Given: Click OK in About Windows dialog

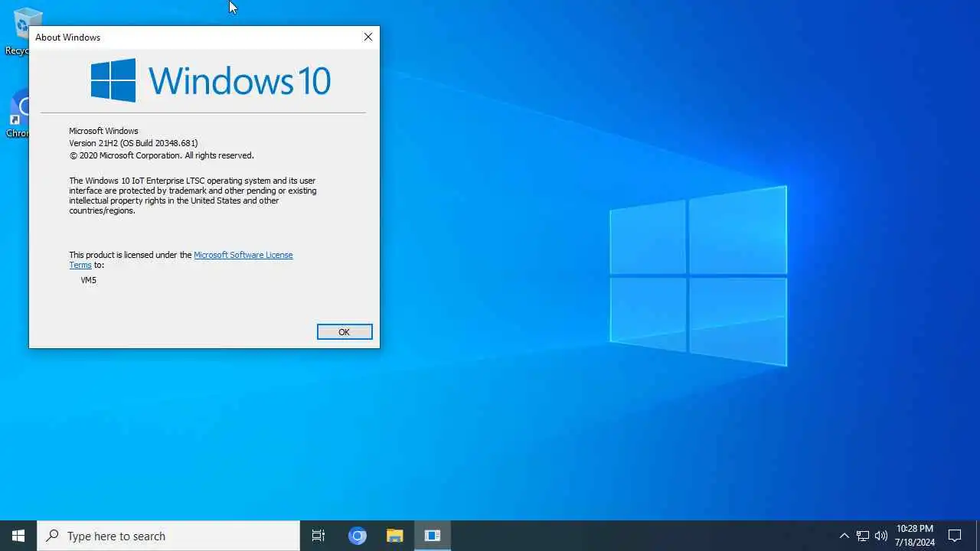Looking at the screenshot, I should pos(345,331).
